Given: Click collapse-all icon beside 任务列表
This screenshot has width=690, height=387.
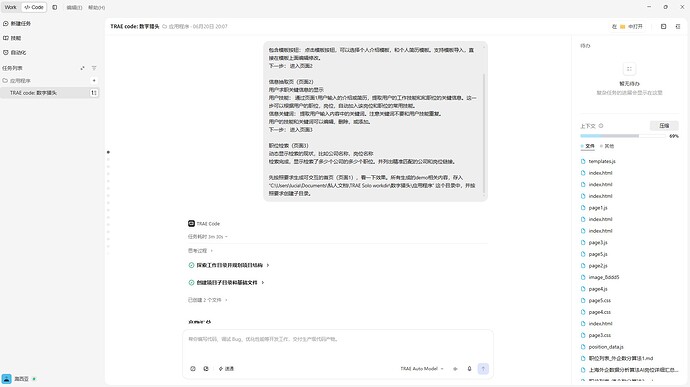Looking at the screenshot, I should (x=82, y=68).
